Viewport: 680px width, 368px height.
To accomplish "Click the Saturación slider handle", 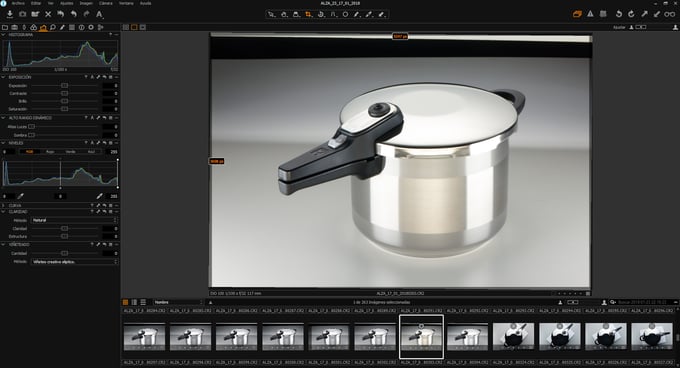I will [x=65, y=109].
